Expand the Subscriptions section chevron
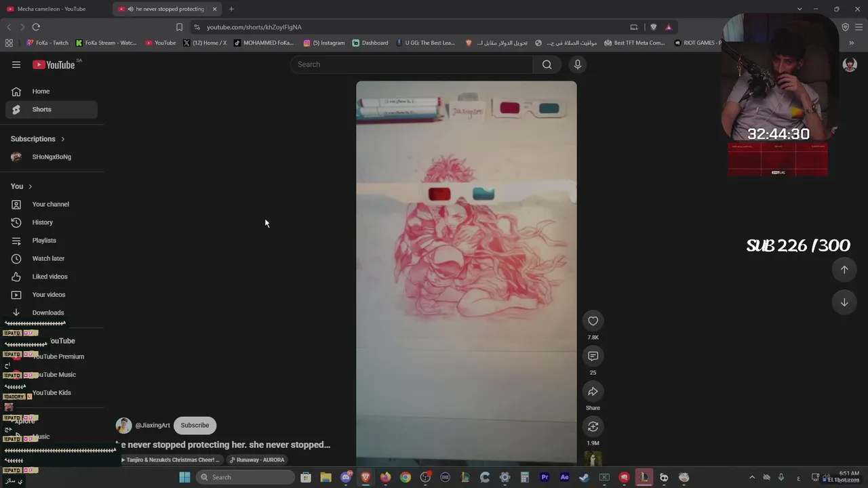Image resolution: width=868 pixels, height=488 pixels. (63, 139)
